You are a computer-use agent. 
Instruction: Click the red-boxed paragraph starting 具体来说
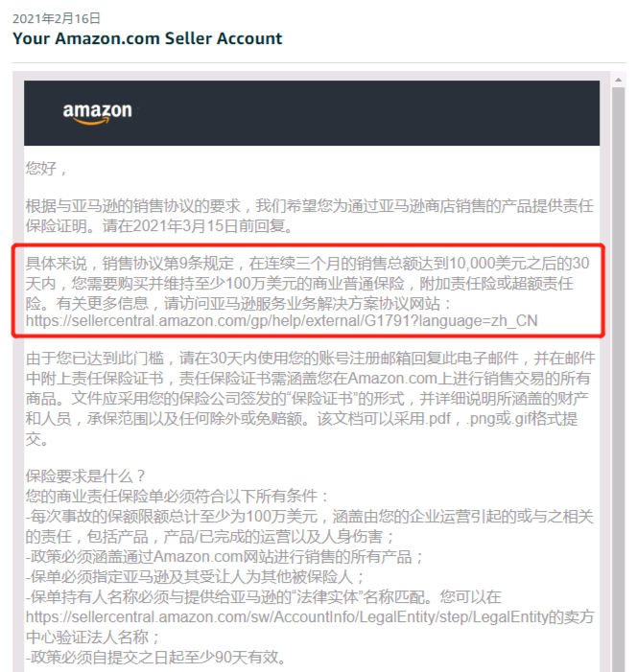(308, 291)
